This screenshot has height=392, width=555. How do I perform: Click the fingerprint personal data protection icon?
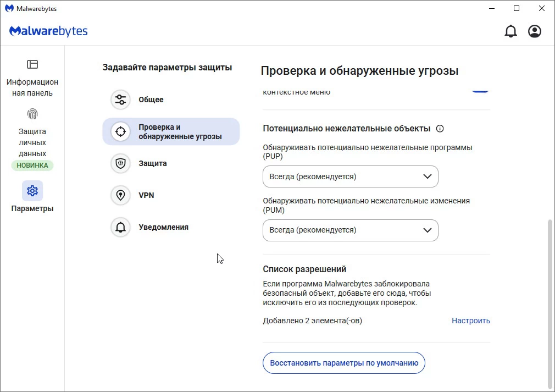pos(32,114)
